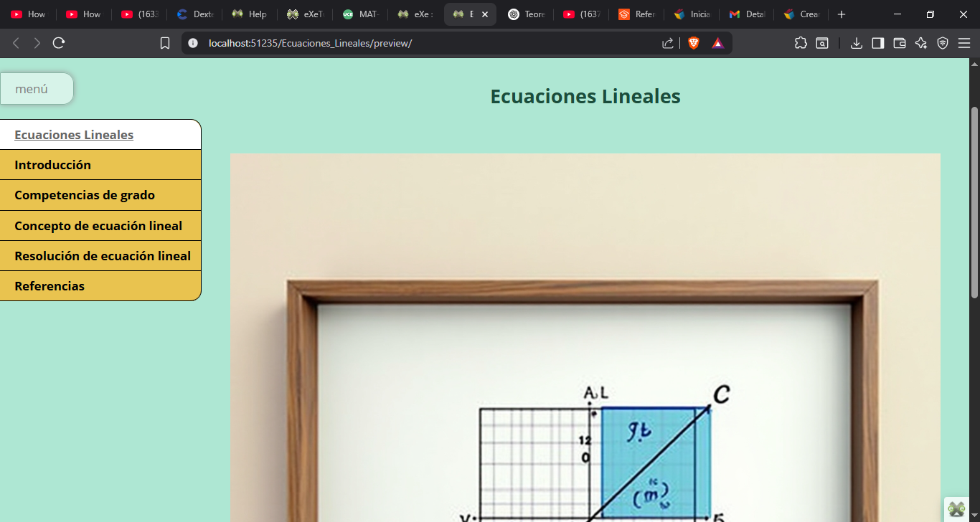Click the Leo AI sparkle icon
The width and height of the screenshot is (980, 522).
click(x=921, y=43)
